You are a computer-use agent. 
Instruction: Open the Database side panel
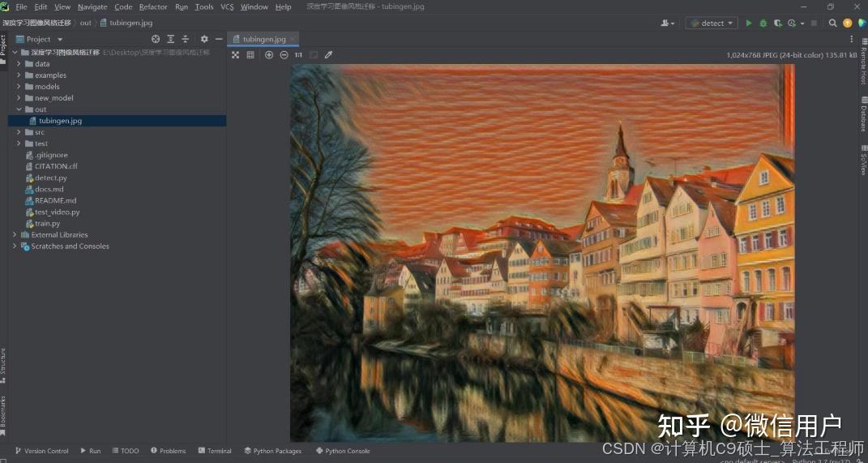pos(864,114)
